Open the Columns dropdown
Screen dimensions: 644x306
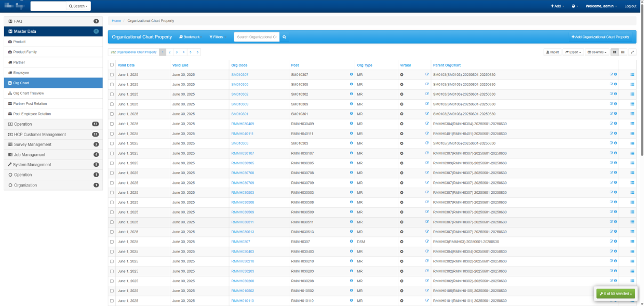[x=597, y=52]
